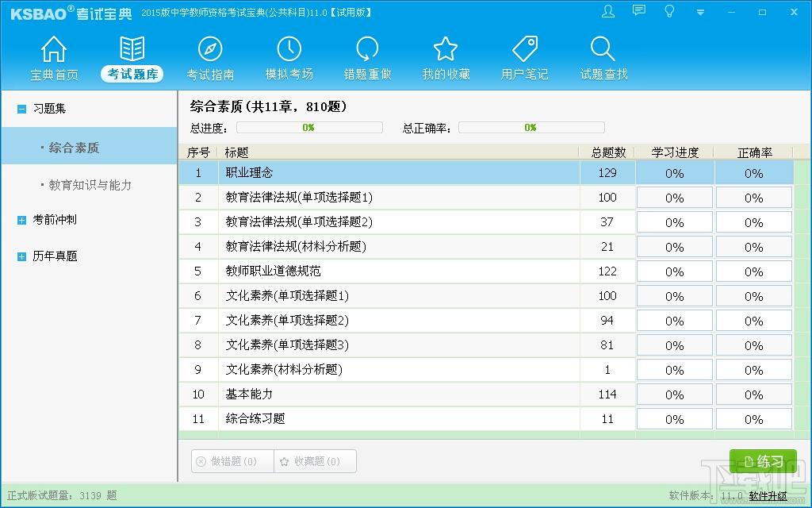The height and width of the screenshot is (508, 812).
Task: Open 试题查找 question search
Action: pyautogui.click(x=603, y=56)
